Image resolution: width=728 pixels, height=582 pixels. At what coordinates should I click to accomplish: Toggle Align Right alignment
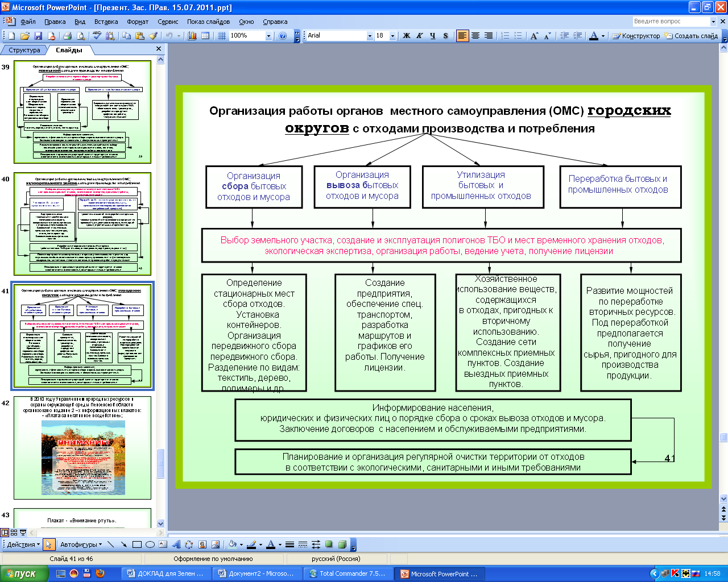(x=489, y=36)
